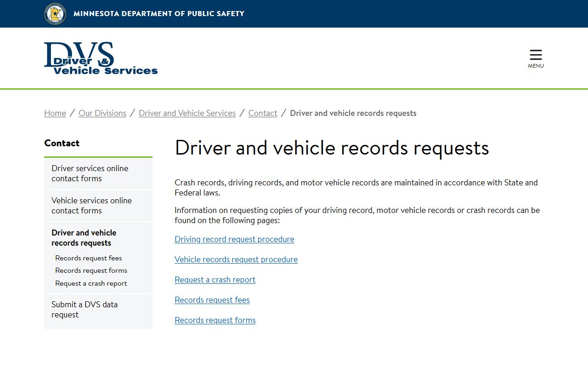
Task: Click the Minnesota state seal icon
Action: pyautogui.click(x=55, y=14)
